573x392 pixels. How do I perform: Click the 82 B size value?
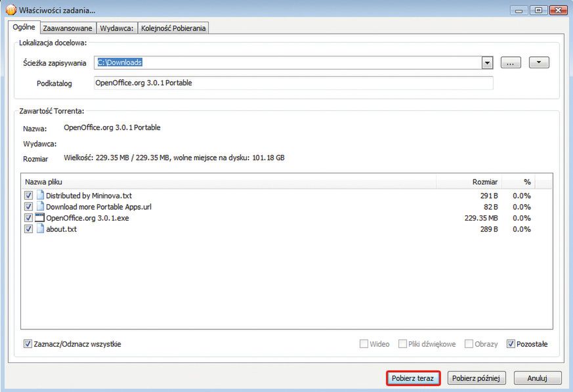point(491,207)
